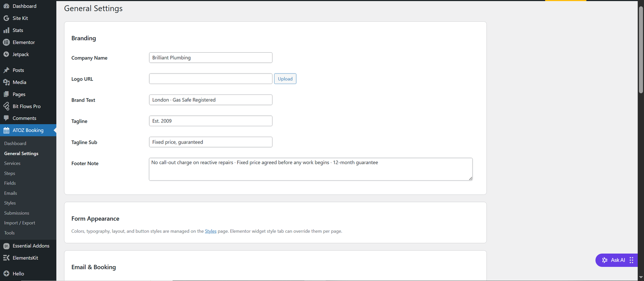The height and width of the screenshot is (281, 644).
Task: Open the Emails submenu page
Action: [x=10, y=193]
